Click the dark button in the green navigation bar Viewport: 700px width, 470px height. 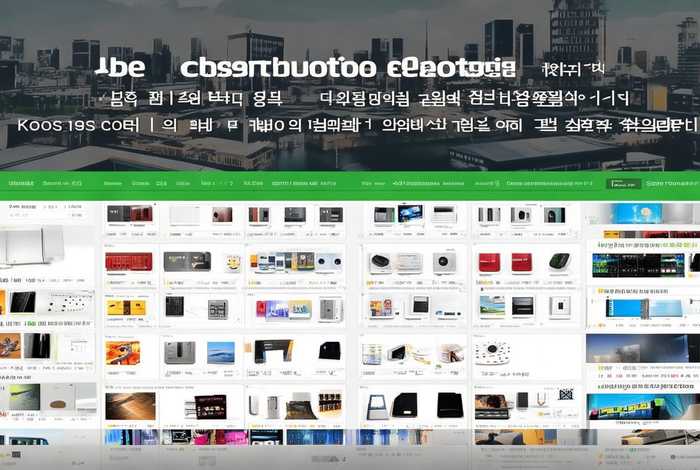coord(624,183)
